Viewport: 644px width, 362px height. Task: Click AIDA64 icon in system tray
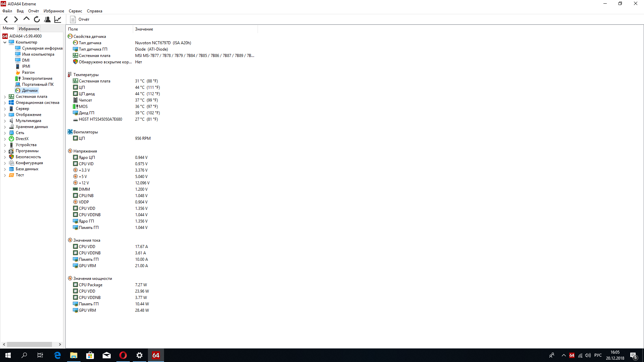572,355
